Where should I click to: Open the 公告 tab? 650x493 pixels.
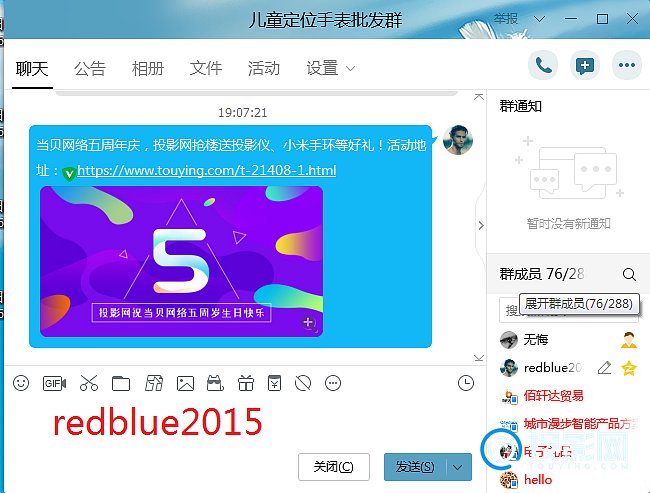(90, 68)
